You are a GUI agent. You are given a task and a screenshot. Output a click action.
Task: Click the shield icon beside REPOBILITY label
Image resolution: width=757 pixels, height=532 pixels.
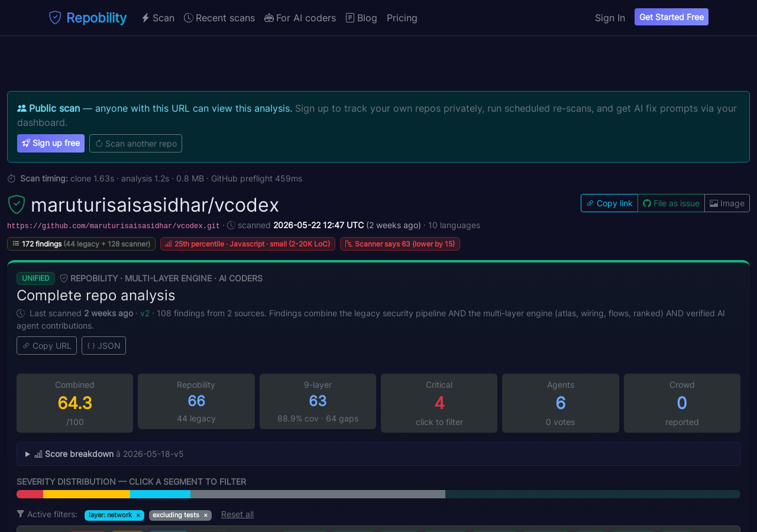pos(64,278)
